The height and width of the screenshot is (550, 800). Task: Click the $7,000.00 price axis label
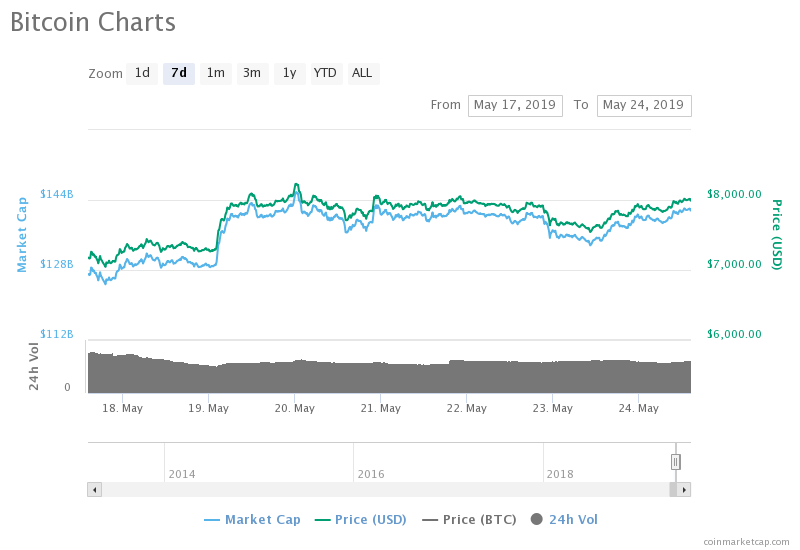[x=734, y=264]
